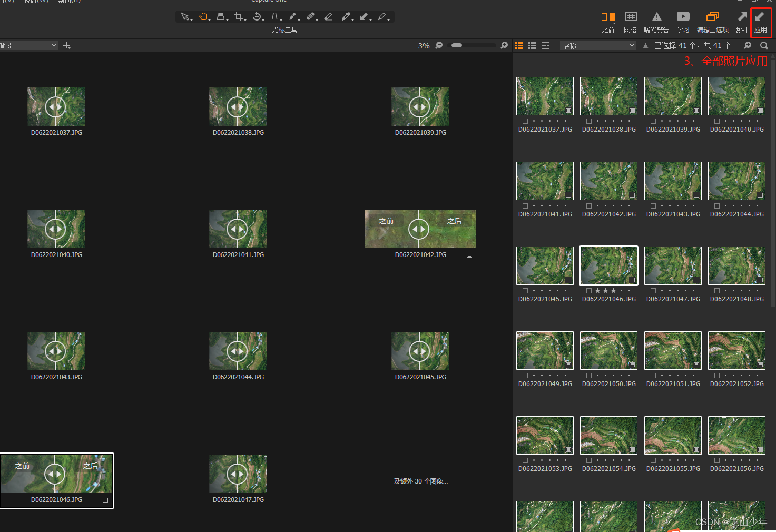
Task: Click the 已选择 41 个, 共 41 个 status text
Action: point(692,46)
